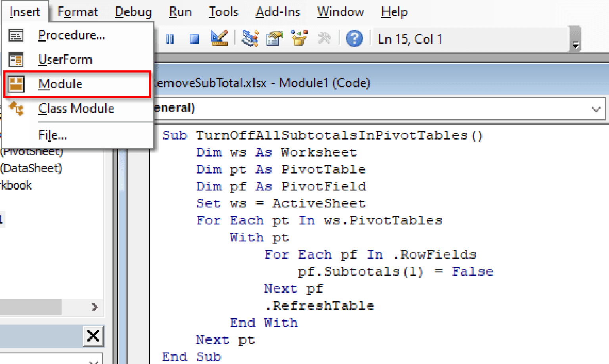Select the (DataSheet) item in the tree
Image resolution: width=609 pixels, height=364 pixels.
(32, 168)
